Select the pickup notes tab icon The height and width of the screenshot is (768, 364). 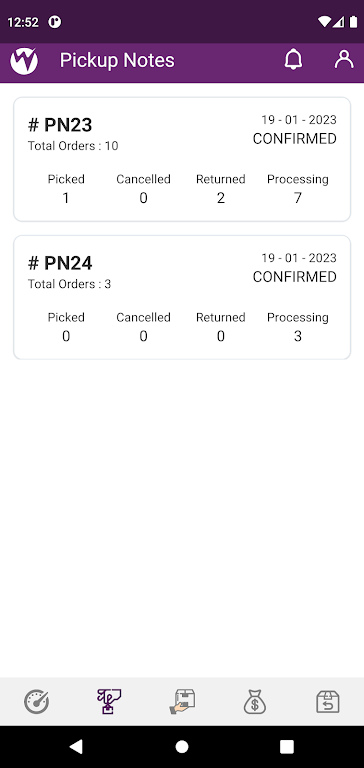click(109, 701)
